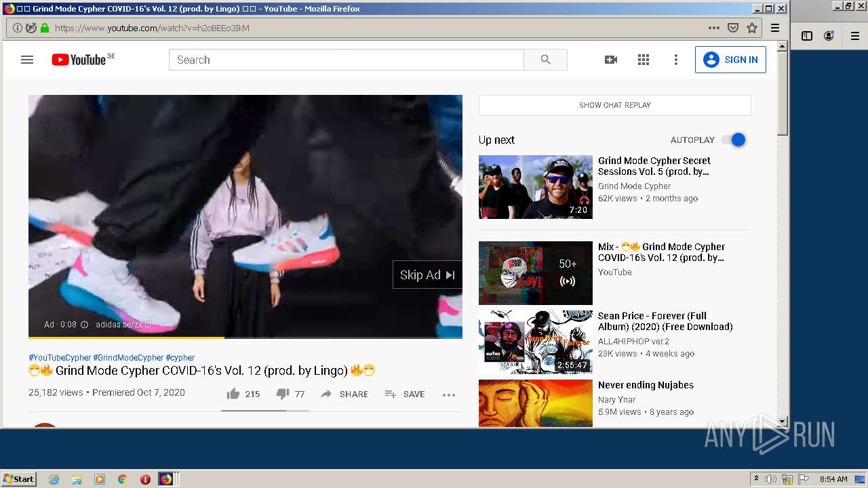The width and height of the screenshot is (868, 488).
Task: Open the Windows Start button
Action: (x=19, y=479)
